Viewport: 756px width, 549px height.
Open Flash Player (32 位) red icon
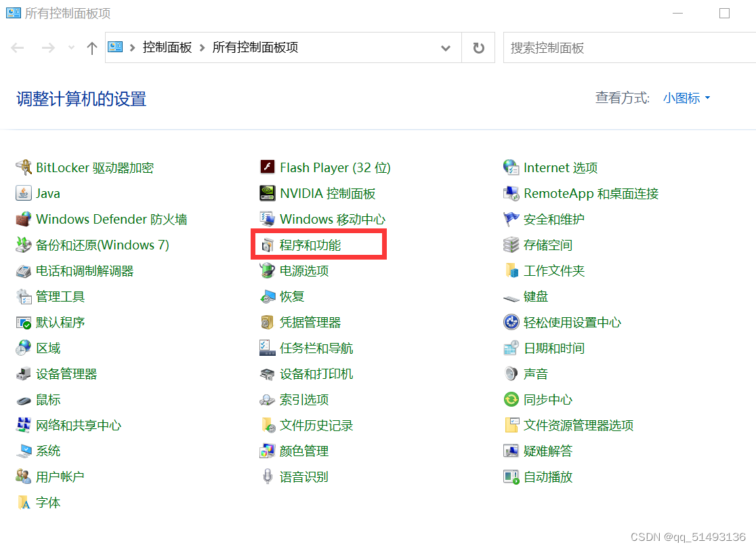tap(268, 167)
